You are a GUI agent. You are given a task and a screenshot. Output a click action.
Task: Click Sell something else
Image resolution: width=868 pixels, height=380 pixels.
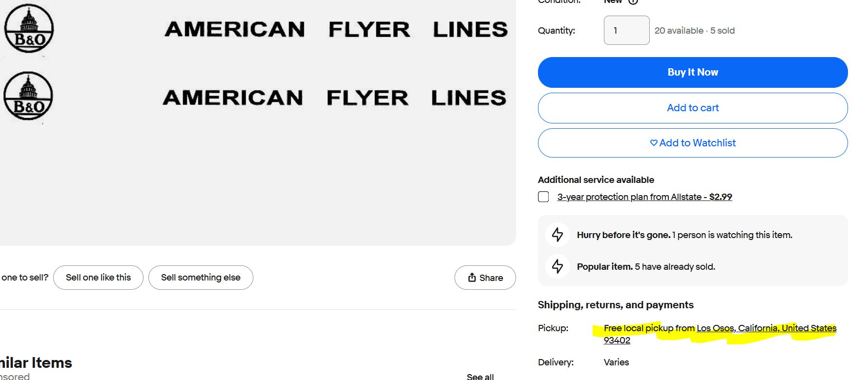coord(201,278)
